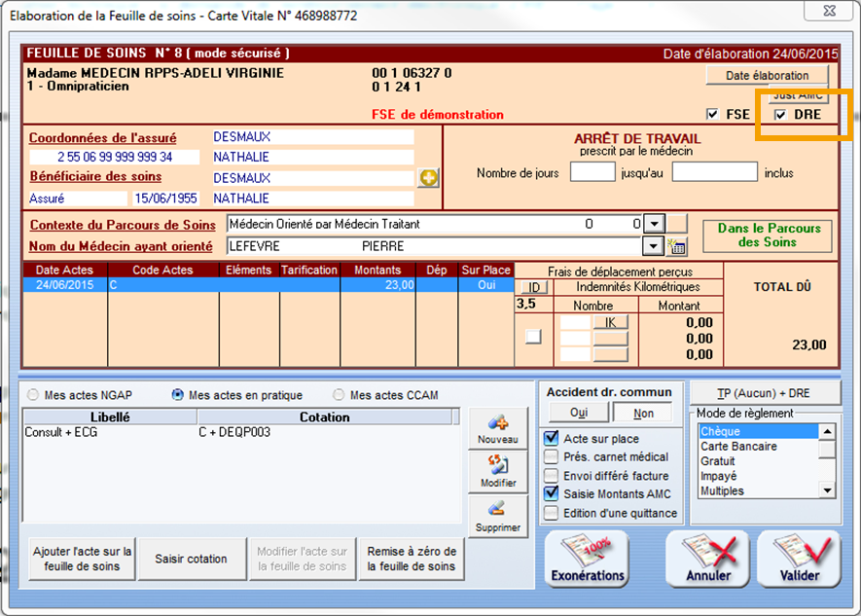Select Carte Bancaire in payment mode list
The height and width of the screenshot is (616, 861).
point(738,447)
